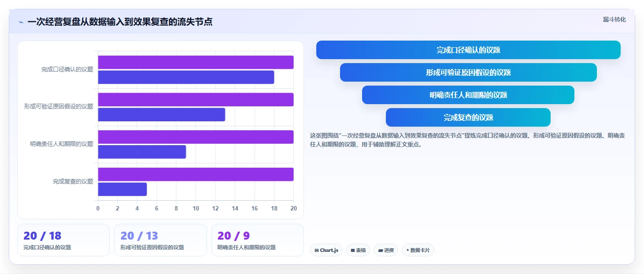Click x-axis tick label 12
This screenshot has width=644, height=274.
(215, 208)
